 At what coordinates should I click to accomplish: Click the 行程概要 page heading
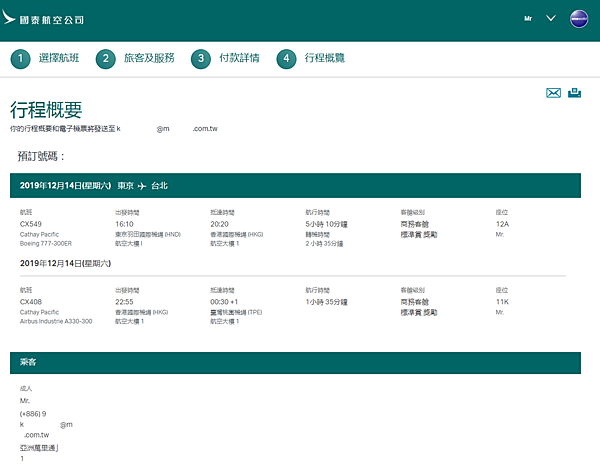[46, 110]
